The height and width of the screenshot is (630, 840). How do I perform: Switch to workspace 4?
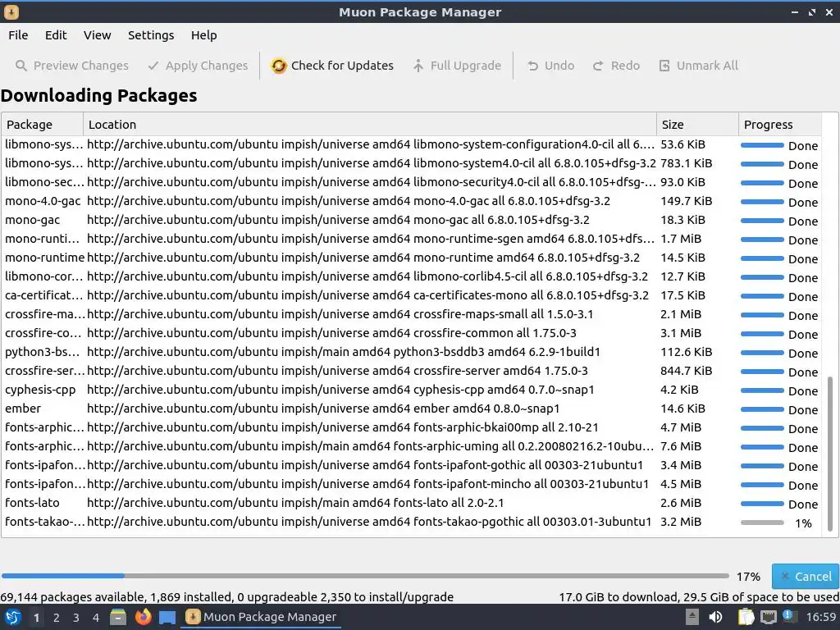pos(95,618)
